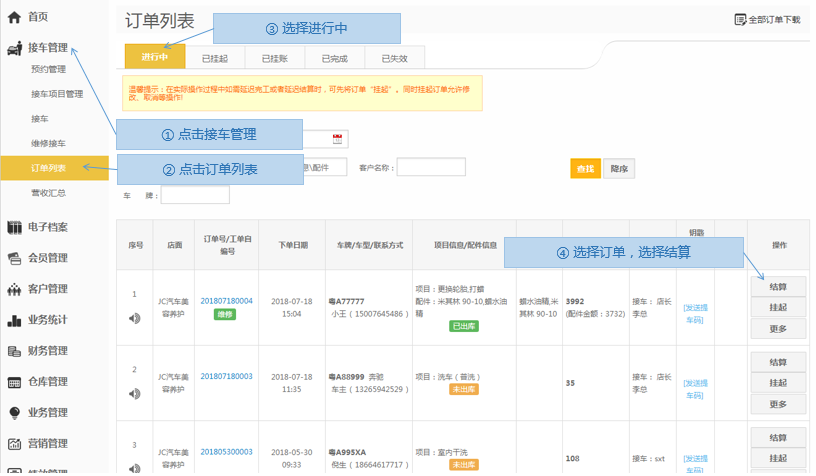Open order number 201807180003 link
This screenshot has height=476, width=816.
coord(226,377)
